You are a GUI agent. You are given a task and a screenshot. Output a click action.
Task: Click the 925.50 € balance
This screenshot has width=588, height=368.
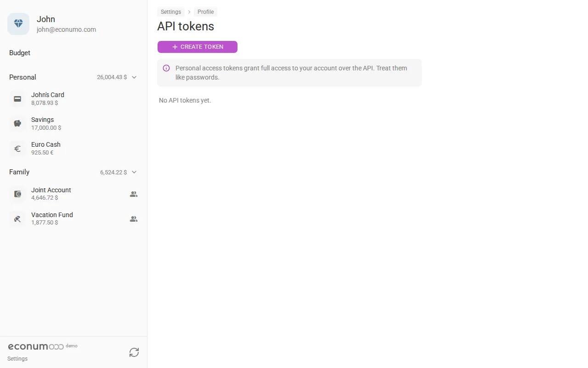pyautogui.click(x=42, y=153)
